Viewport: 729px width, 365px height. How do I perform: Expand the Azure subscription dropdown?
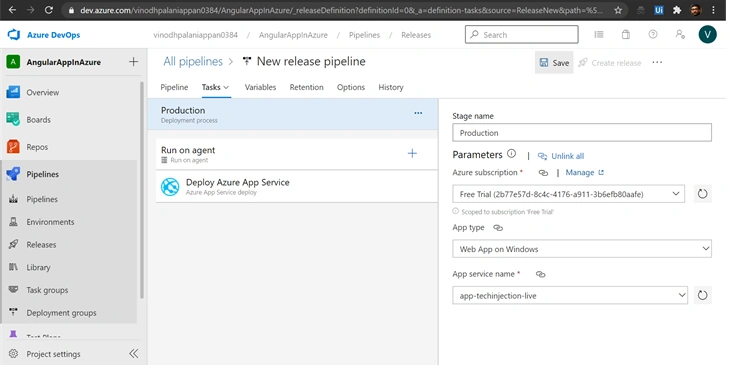click(x=568, y=194)
